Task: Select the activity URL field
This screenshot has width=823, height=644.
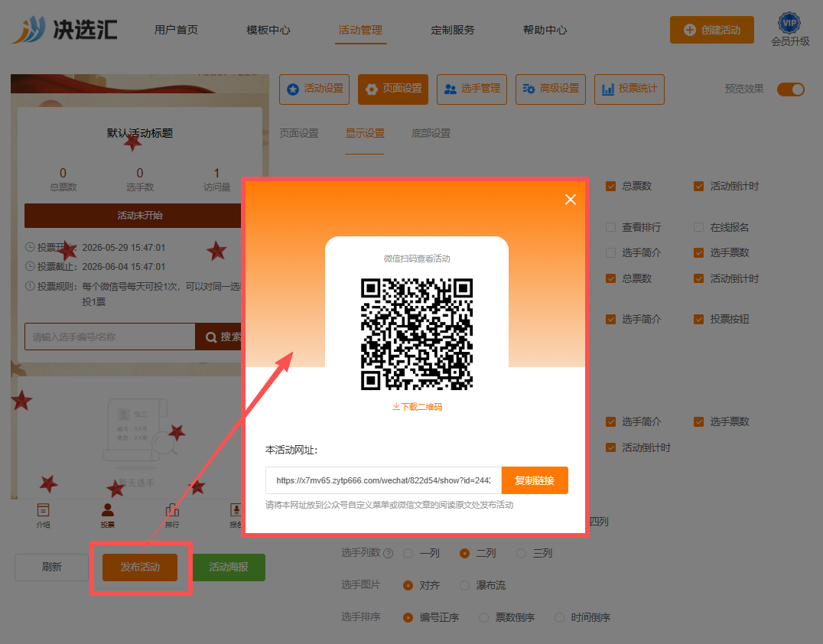Action: point(383,480)
